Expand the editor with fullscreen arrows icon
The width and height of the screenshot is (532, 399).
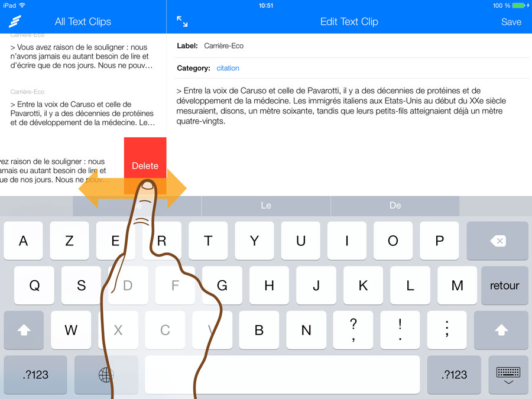point(182,22)
